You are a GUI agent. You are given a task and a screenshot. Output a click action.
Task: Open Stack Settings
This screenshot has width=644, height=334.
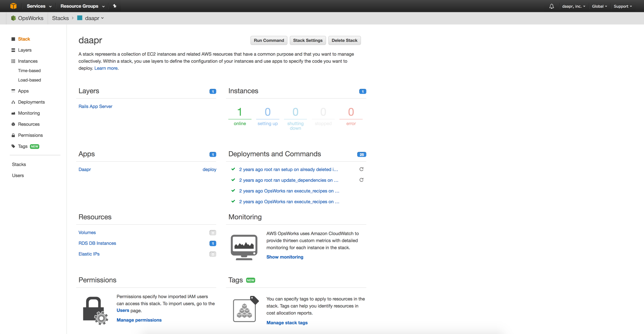[x=308, y=40]
